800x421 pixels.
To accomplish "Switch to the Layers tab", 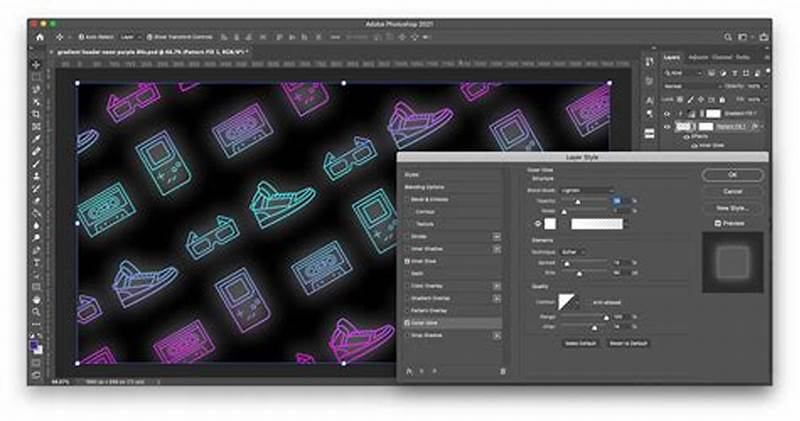I will coord(672,57).
